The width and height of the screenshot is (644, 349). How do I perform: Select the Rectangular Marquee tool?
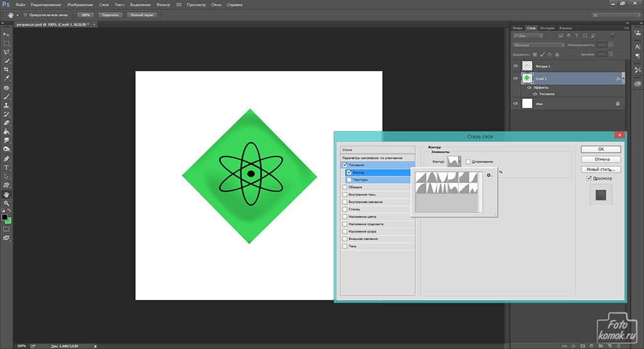6,43
